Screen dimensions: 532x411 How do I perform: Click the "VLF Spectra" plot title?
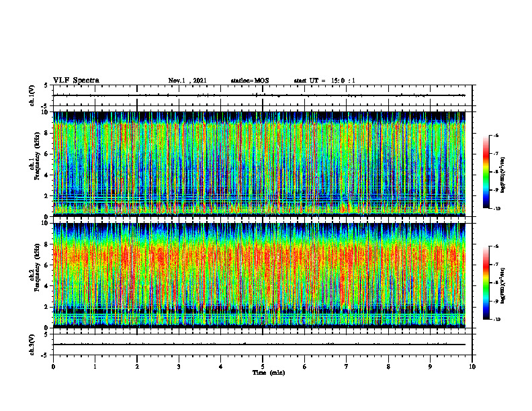(76, 81)
